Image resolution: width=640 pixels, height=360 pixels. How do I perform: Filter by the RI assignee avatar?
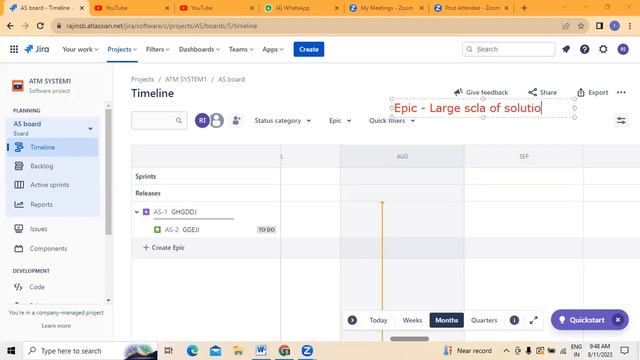(x=202, y=120)
